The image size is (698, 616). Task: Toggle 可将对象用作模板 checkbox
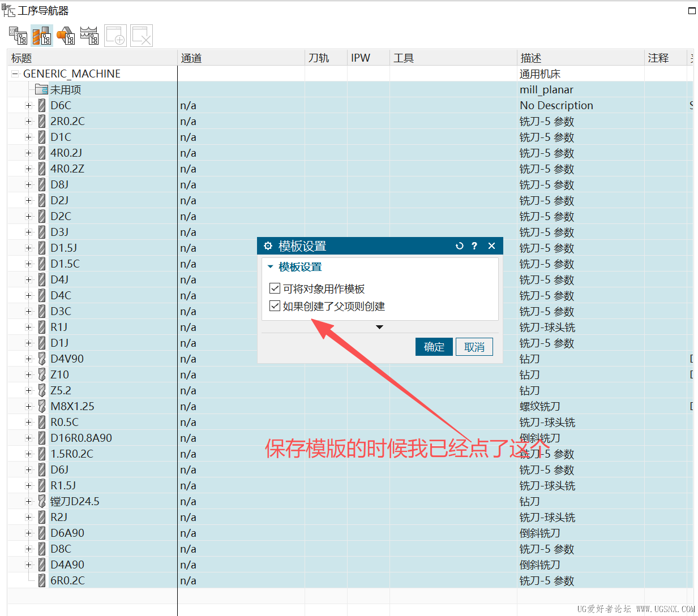click(x=275, y=288)
